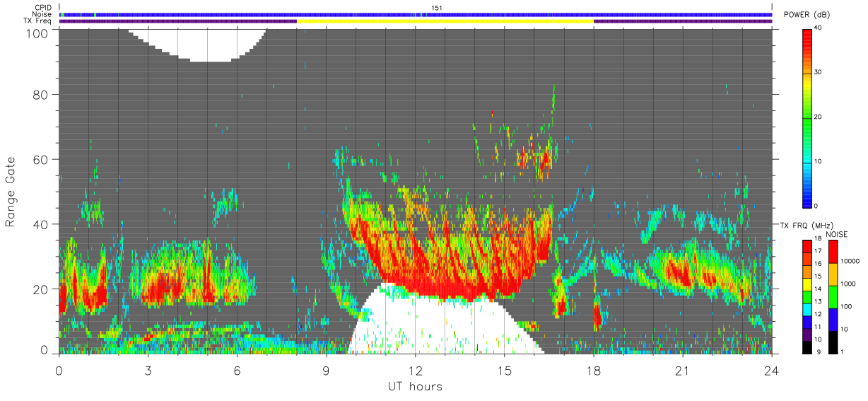
Task: Click the blue Noise strip above the plot
Action: click(x=416, y=14)
